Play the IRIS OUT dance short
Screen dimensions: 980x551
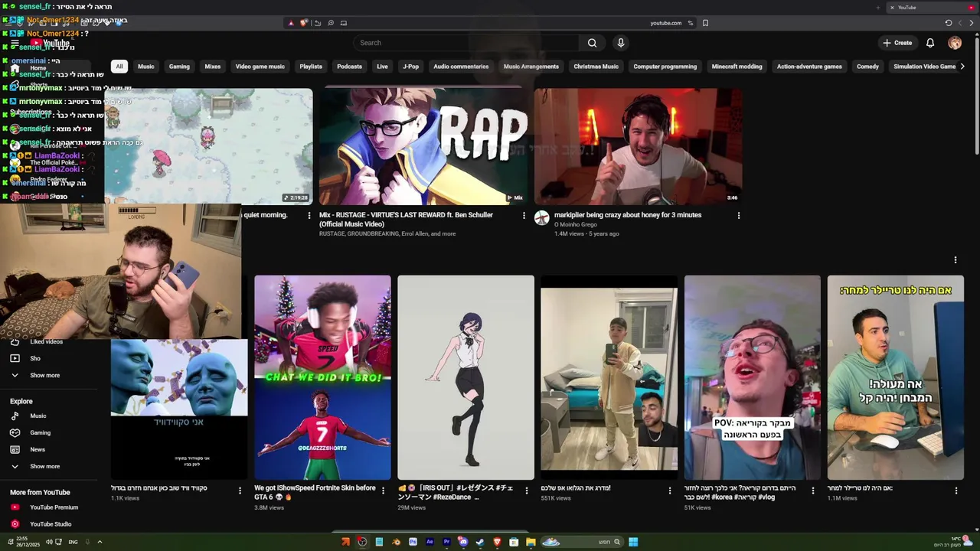465,377
